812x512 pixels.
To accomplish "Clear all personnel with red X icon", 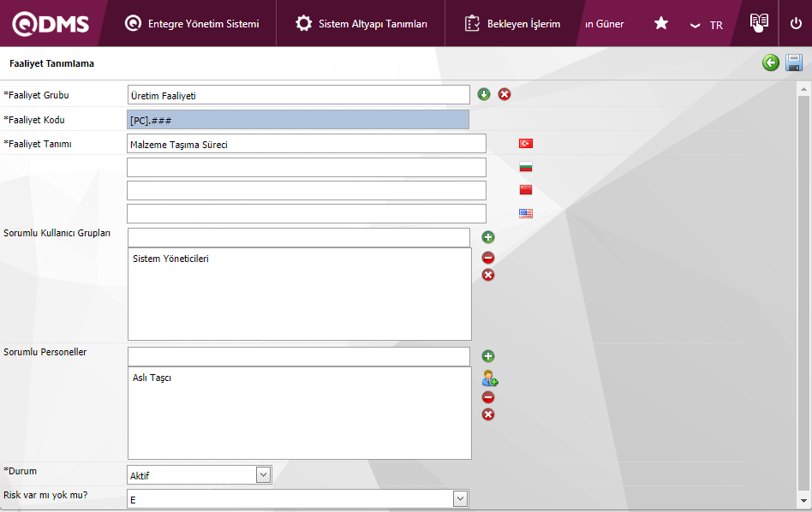I will pos(488,414).
